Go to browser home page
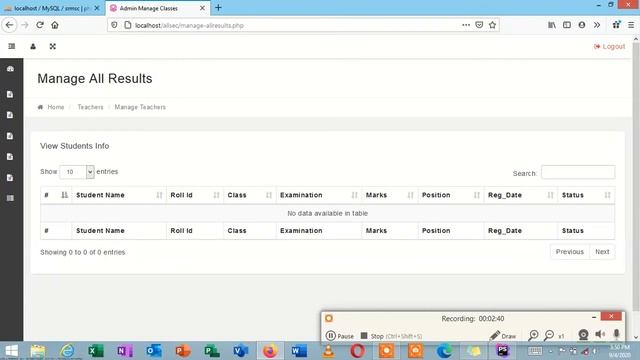The image size is (640, 360). pyautogui.click(x=55, y=25)
